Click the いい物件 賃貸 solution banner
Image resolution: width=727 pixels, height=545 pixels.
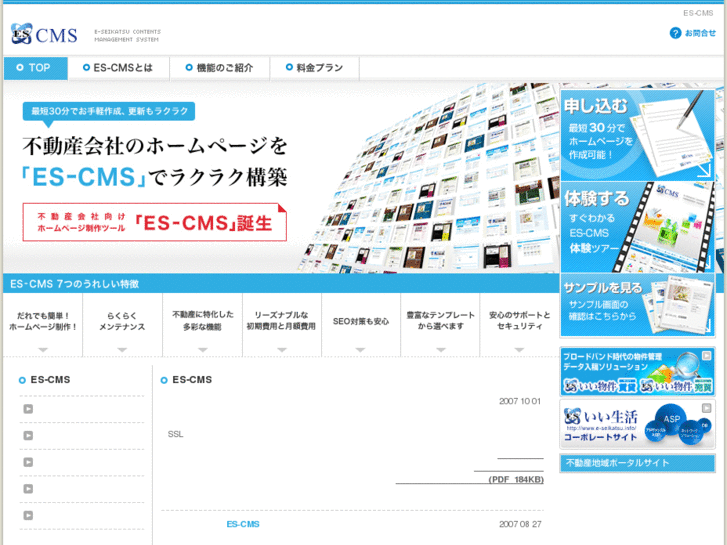pyautogui.click(x=638, y=372)
